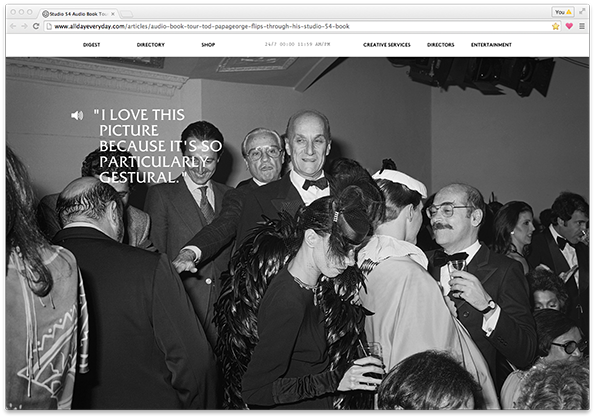Viewport: 595px width, 418px height.
Task: Open CREATIVE SERVICES menu item
Action: (x=387, y=45)
